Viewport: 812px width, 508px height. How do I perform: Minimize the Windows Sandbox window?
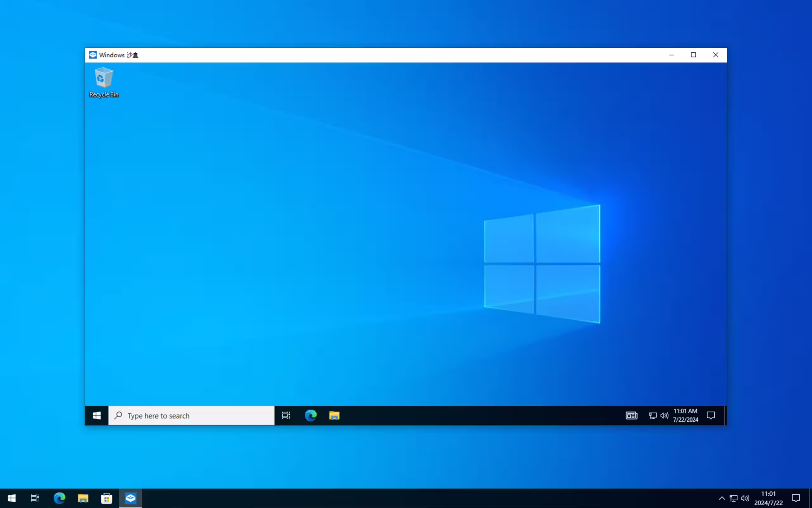coord(671,55)
